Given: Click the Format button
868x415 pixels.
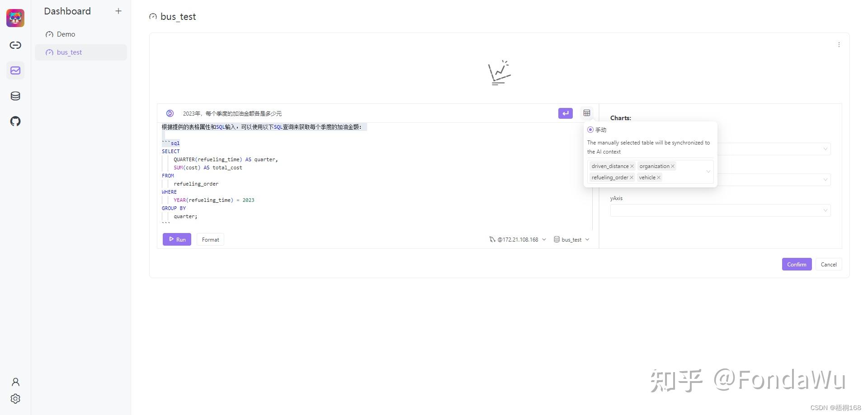Looking at the screenshot, I should (x=210, y=239).
